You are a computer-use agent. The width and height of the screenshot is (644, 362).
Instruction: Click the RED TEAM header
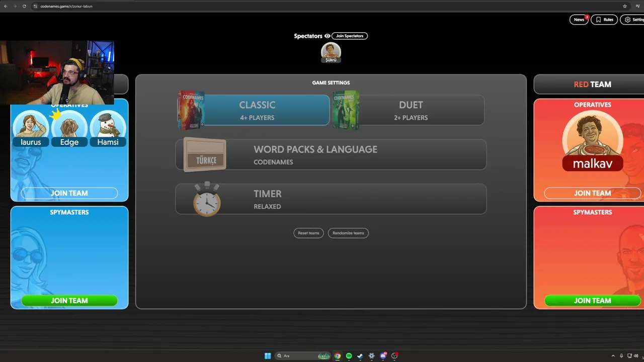[592, 84]
